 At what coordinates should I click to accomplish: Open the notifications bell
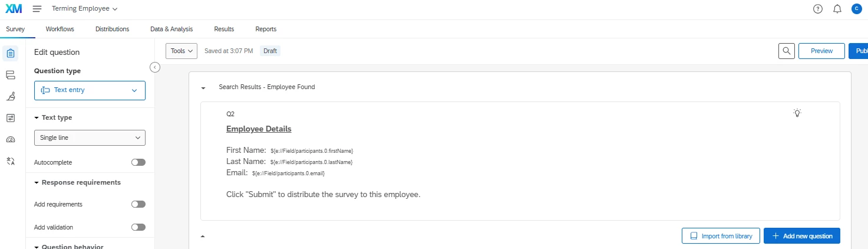(837, 9)
